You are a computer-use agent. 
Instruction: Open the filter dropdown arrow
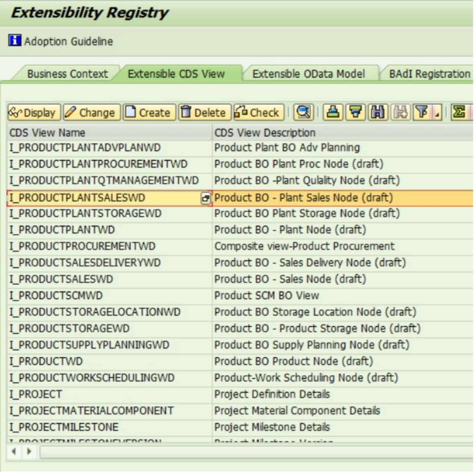[437, 113]
